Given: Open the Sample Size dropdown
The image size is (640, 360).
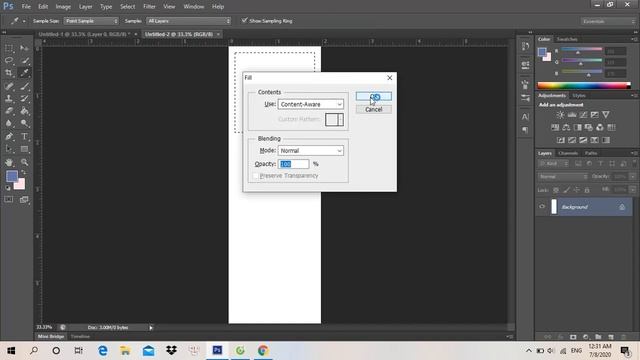Looking at the screenshot, I should click(x=91, y=21).
